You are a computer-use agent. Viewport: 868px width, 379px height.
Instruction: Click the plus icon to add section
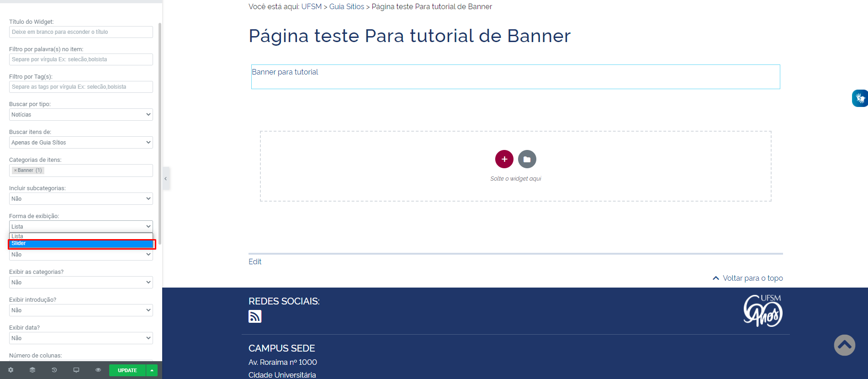point(504,159)
